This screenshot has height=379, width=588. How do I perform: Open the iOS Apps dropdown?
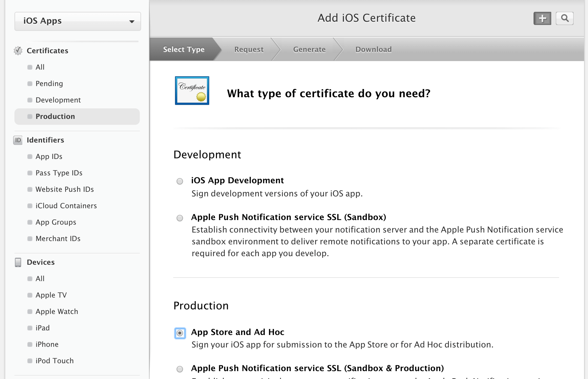click(x=78, y=21)
